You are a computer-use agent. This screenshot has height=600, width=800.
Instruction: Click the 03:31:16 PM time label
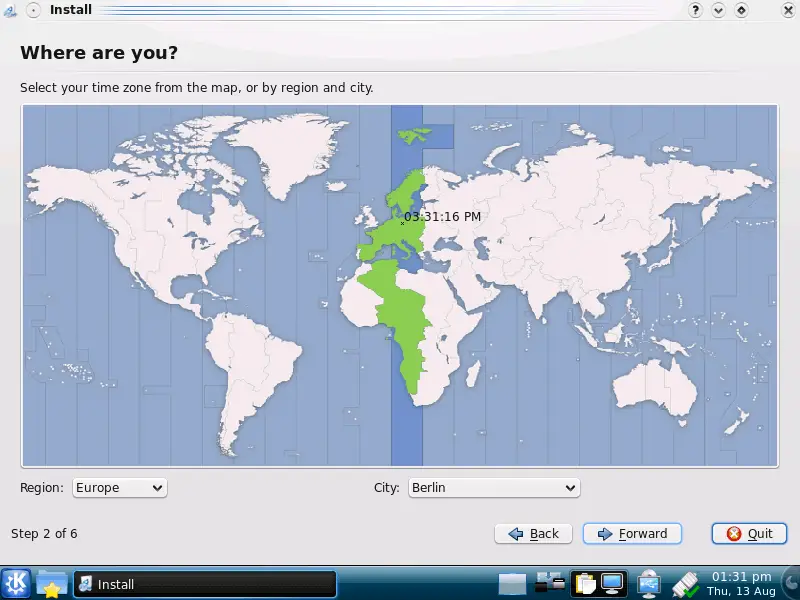pyautogui.click(x=442, y=217)
